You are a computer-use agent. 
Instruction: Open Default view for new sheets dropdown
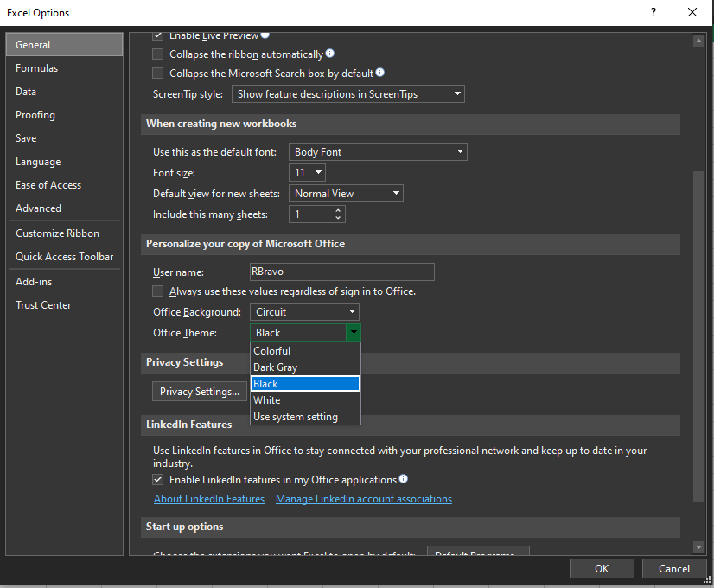pyautogui.click(x=346, y=194)
